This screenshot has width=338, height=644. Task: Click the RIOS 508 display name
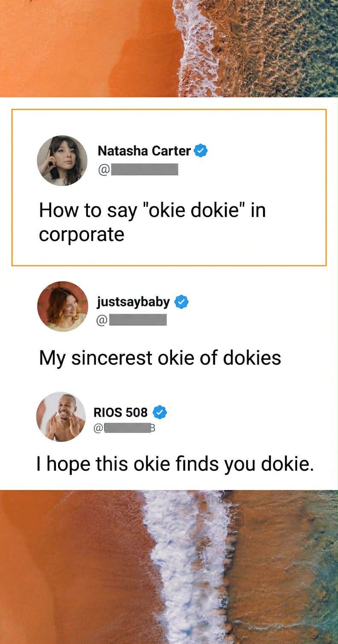tap(120, 412)
